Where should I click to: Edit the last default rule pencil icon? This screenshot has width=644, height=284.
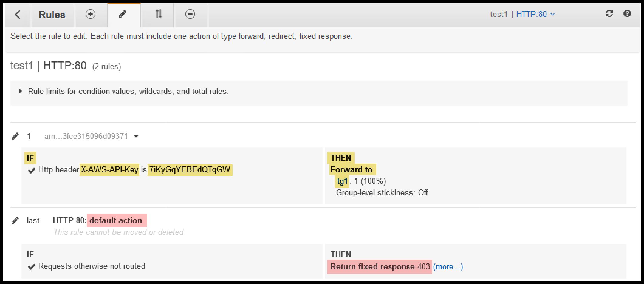15,220
